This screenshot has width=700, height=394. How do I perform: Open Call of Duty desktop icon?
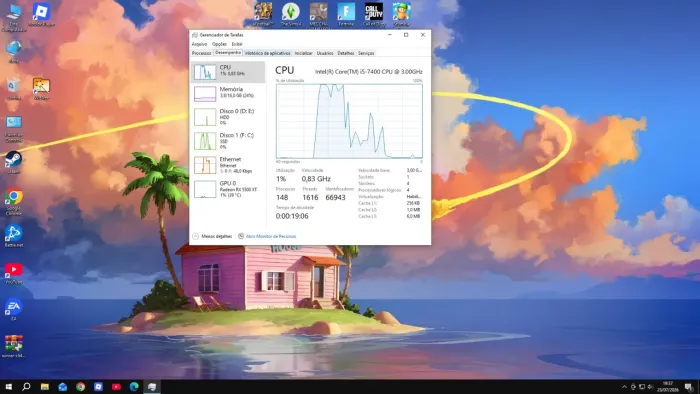pos(374,14)
